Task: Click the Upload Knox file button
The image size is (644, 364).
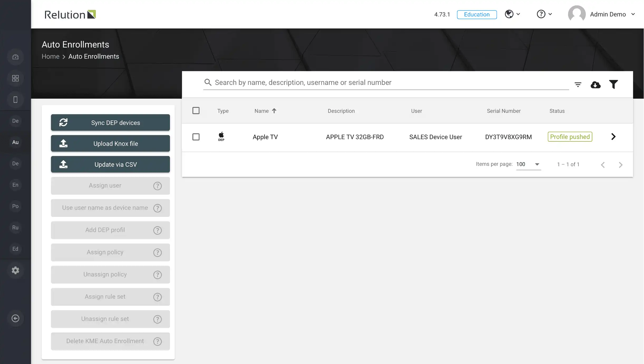Action: (x=110, y=143)
